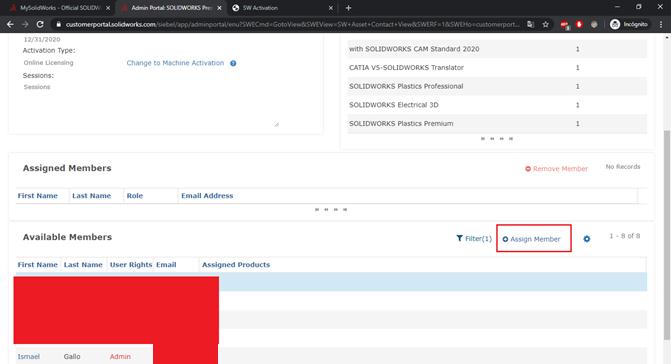This screenshot has width=671, height=364.
Task: Click the Online Licensing value
Action: coord(48,62)
